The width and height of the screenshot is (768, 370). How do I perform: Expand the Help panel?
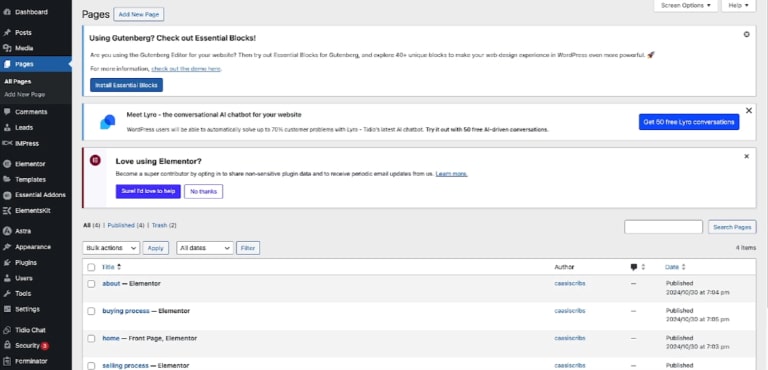point(739,5)
